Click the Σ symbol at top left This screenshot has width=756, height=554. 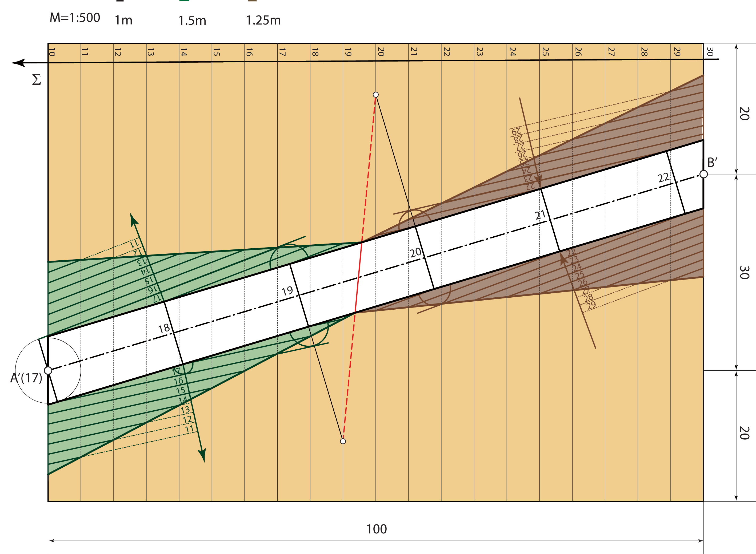coord(37,80)
